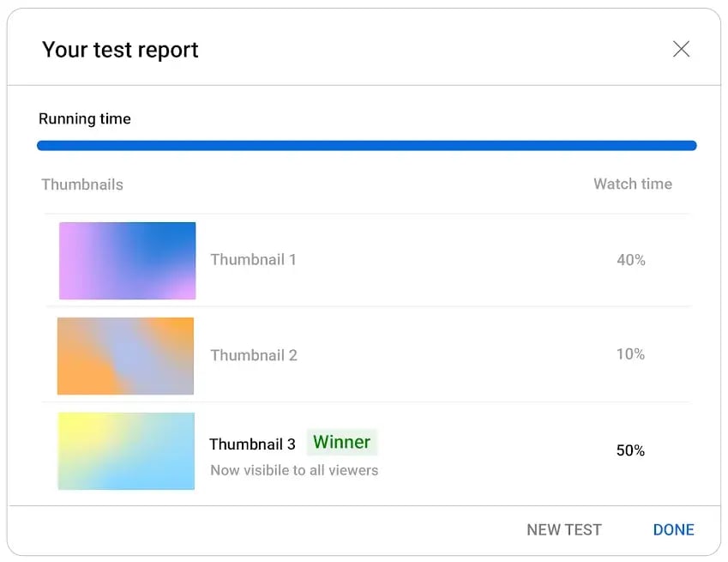The height and width of the screenshot is (562, 728).
Task: Click the 40% watch time value
Action: coord(630,260)
